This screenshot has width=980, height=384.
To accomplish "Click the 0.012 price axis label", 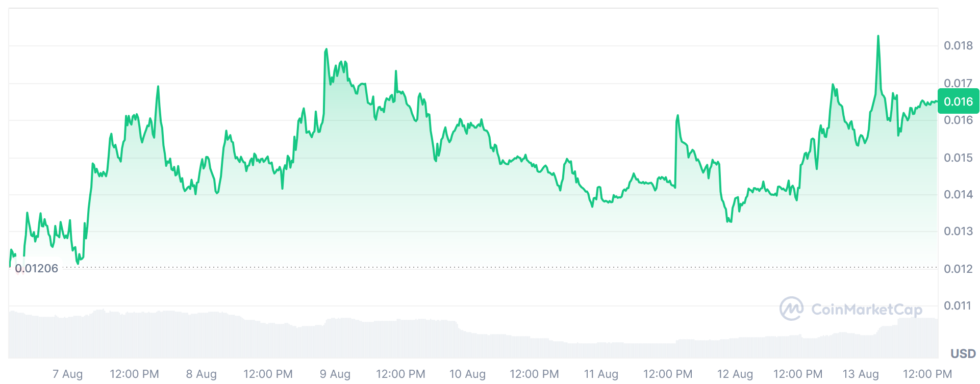I will pyautogui.click(x=958, y=269).
